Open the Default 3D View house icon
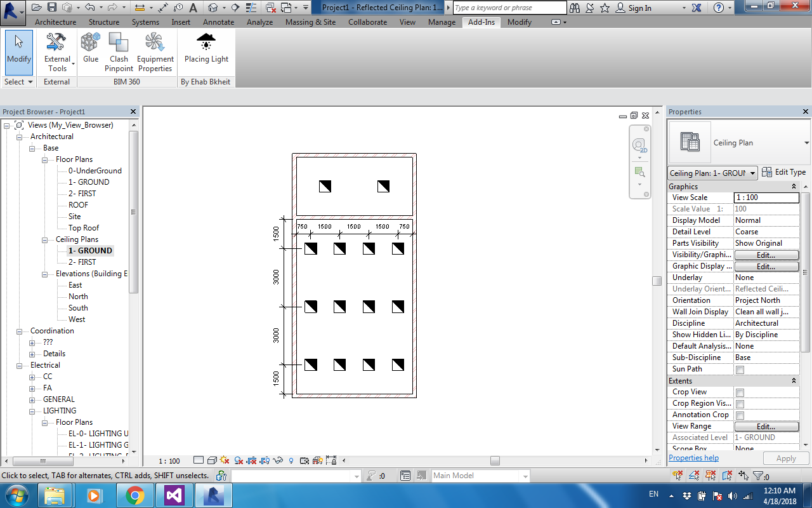This screenshot has height=508, width=812. [x=213, y=8]
